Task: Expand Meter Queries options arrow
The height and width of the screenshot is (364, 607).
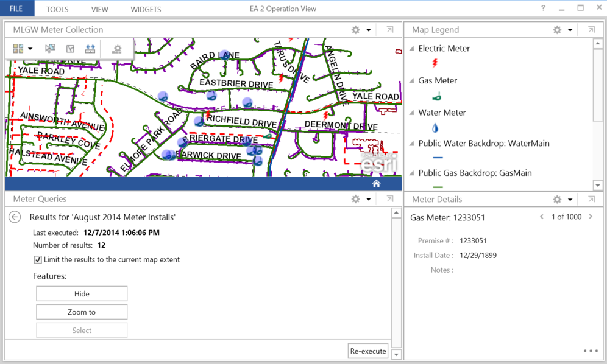Action: click(369, 200)
